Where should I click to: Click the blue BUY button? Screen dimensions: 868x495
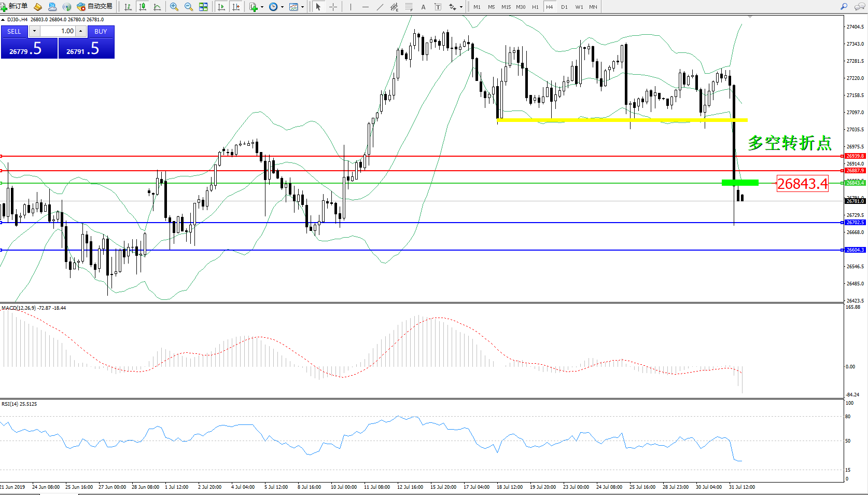(x=101, y=32)
